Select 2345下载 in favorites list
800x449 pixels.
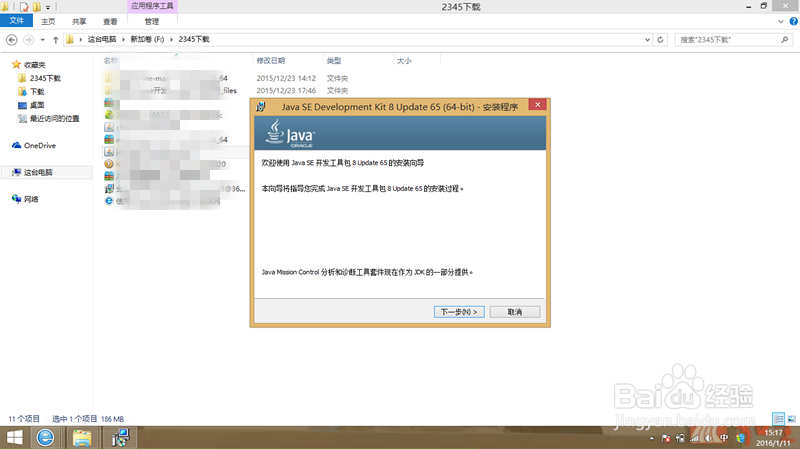(45, 78)
